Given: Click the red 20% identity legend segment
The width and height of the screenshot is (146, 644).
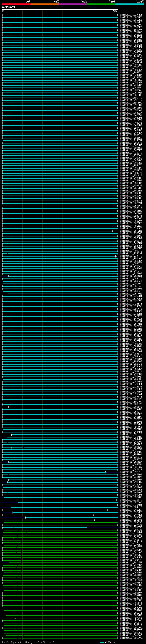Looking at the screenshot, I should [16, 4].
